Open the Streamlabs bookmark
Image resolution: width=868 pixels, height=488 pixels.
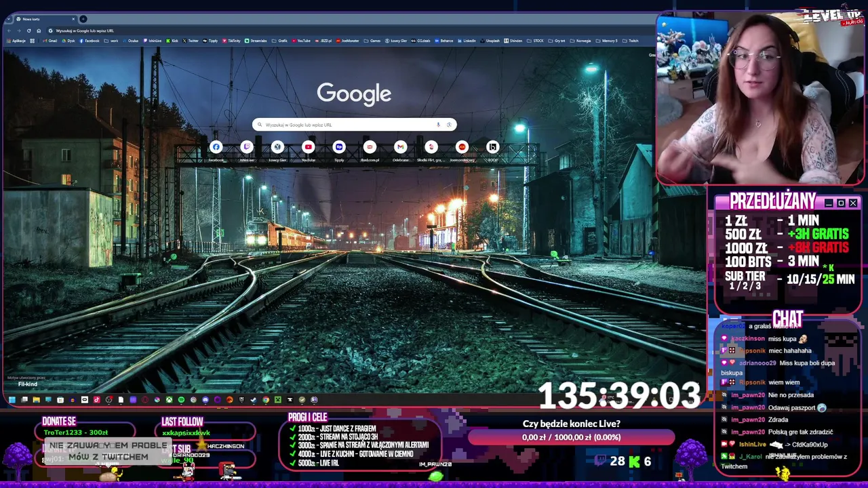(x=256, y=41)
